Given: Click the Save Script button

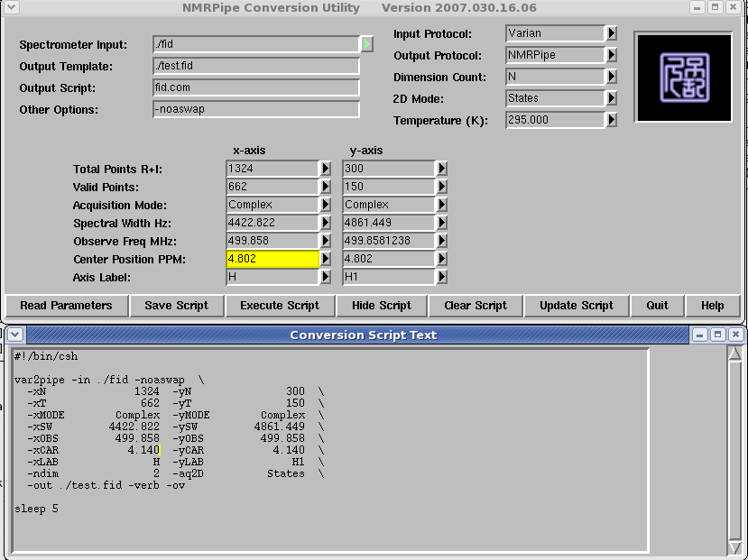Looking at the screenshot, I should pos(177,306).
